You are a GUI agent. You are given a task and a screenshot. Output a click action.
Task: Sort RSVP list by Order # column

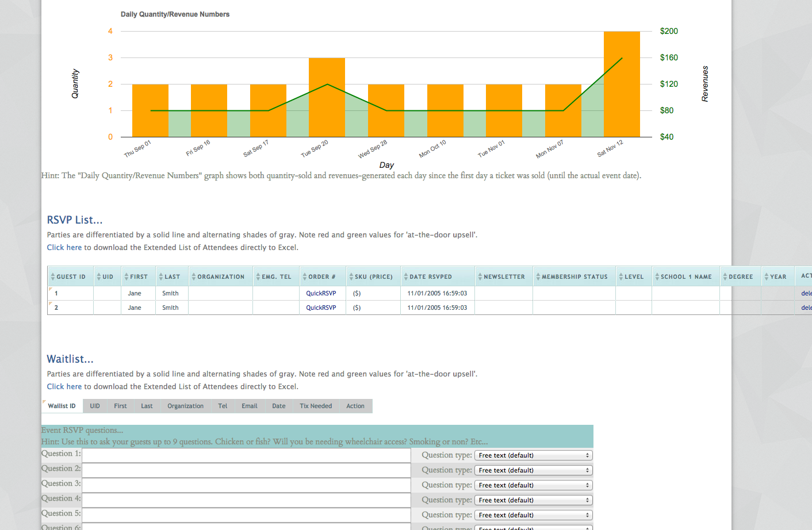click(322, 276)
